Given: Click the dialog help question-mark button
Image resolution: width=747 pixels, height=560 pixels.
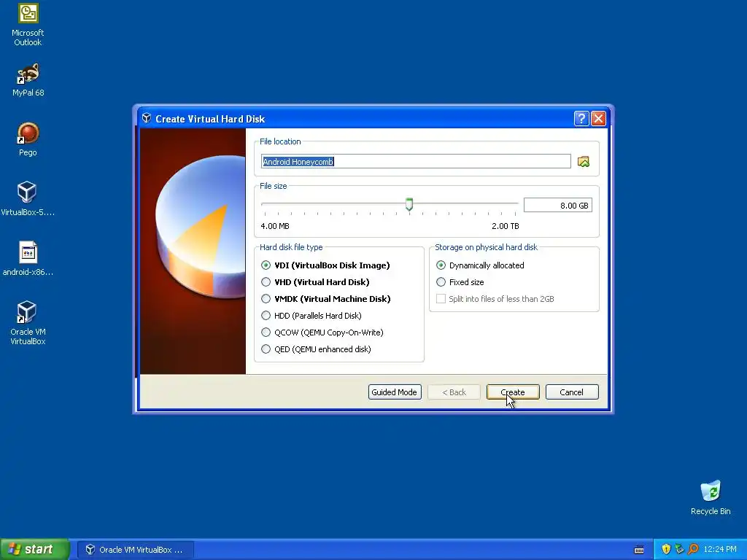Looking at the screenshot, I should coord(581,119).
